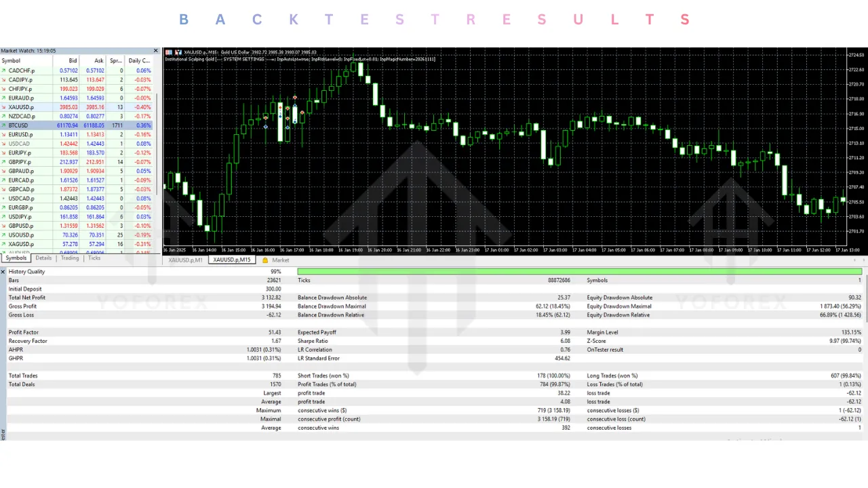Click the Recovery Factor label
Viewport: 868px width, 488px height.
[28, 341]
